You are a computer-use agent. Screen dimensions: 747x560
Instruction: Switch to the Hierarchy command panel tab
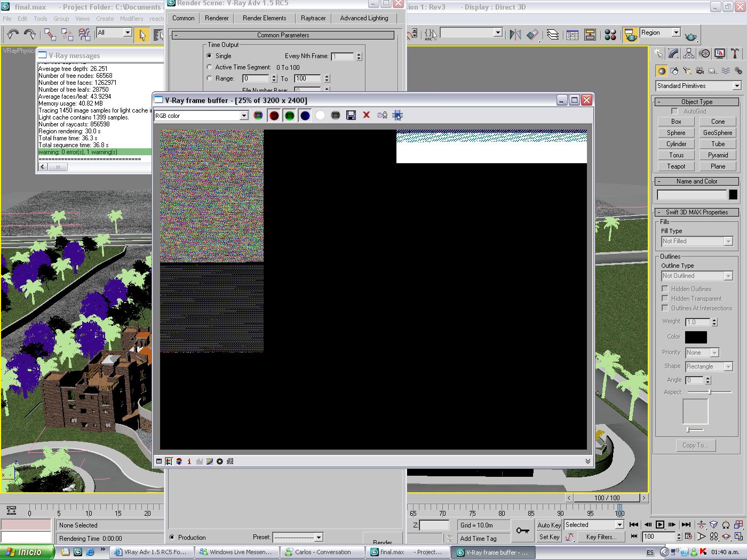tap(689, 53)
